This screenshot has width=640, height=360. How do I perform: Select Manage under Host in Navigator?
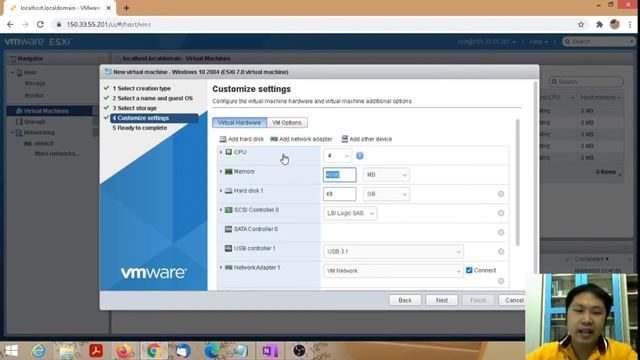pos(35,83)
